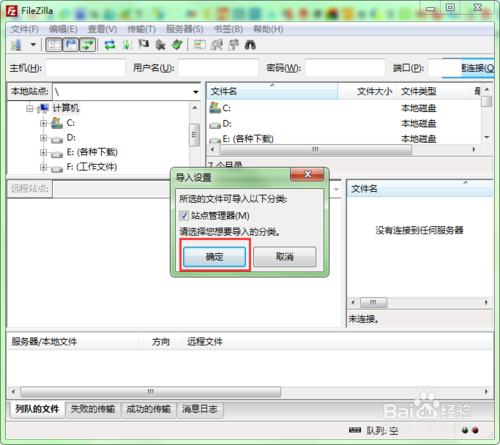Image resolution: width=500 pixels, height=445 pixels.
Task: Toggle processing of the transfer queue icon
Action: point(127,45)
